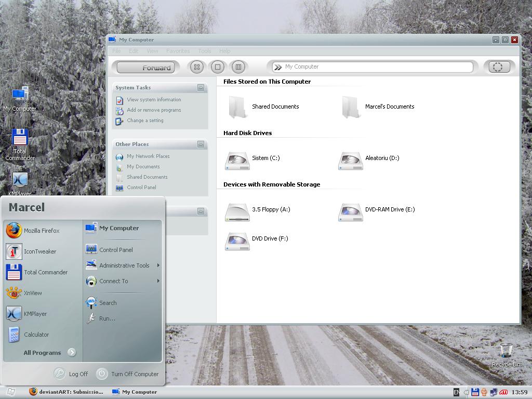The image size is (532, 399).
Task: Select the column view toolbar icon
Action: tap(238, 66)
